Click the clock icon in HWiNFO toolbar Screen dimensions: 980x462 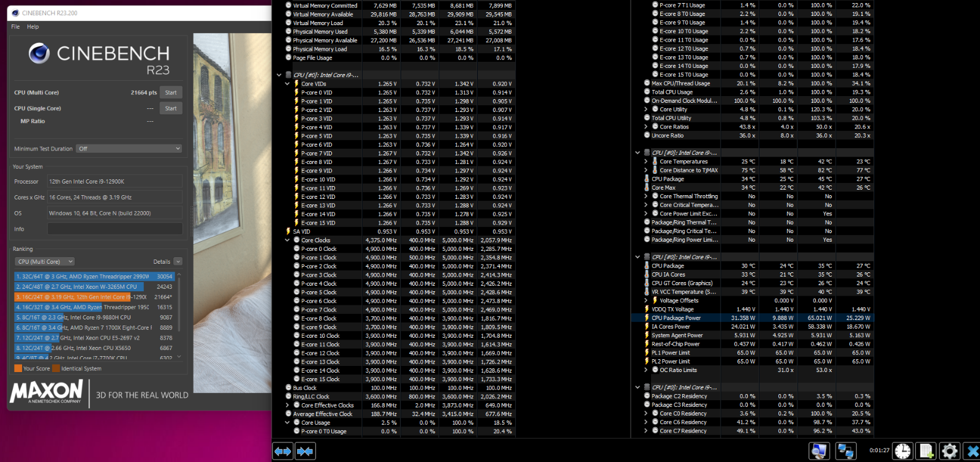click(902, 452)
